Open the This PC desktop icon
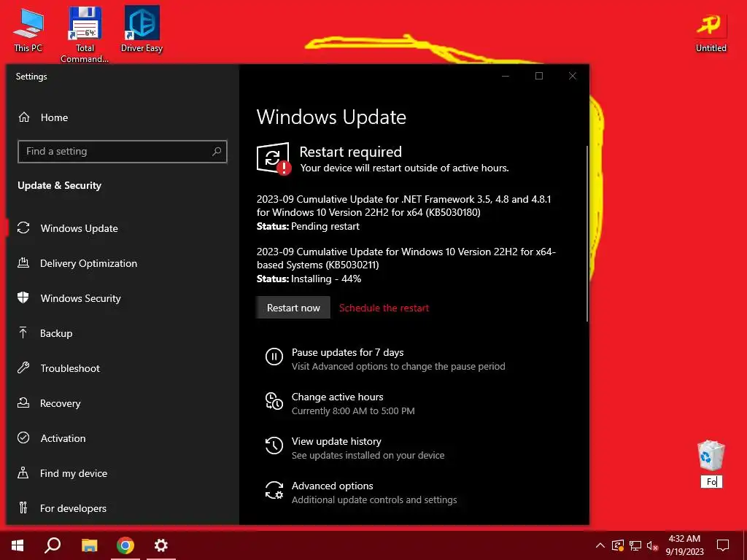The image size is (747, 560). [28, 30]
